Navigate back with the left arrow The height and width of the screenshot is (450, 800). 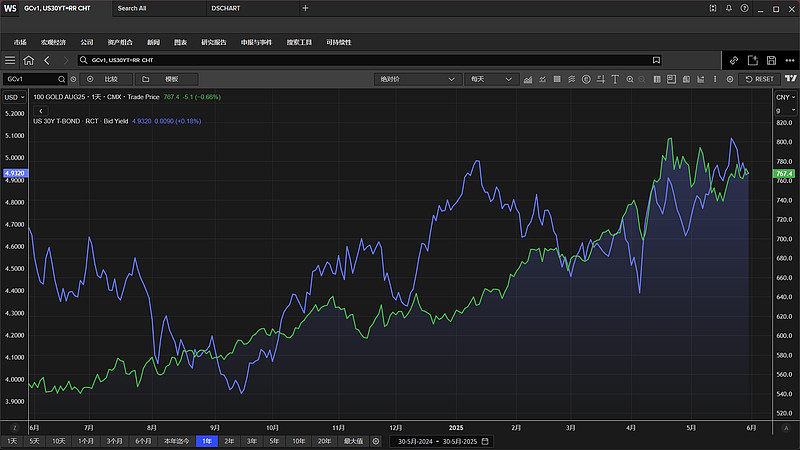(47, 60)
